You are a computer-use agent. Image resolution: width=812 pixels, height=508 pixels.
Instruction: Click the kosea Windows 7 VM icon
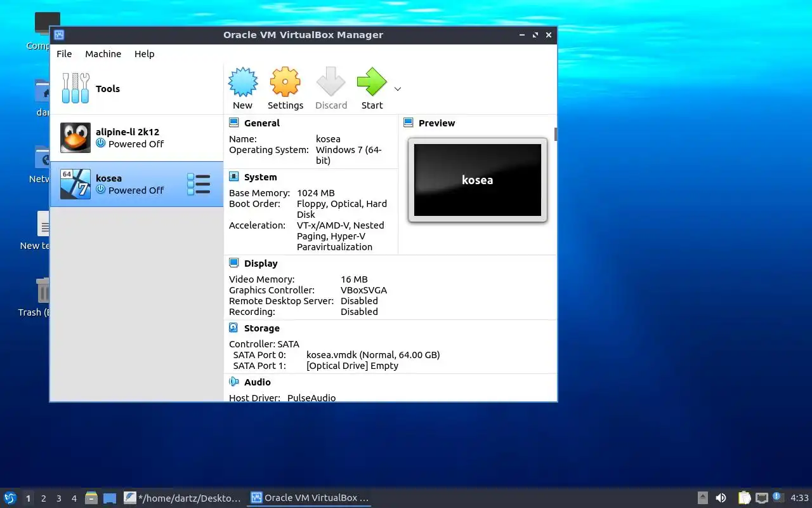coord(75,184)
